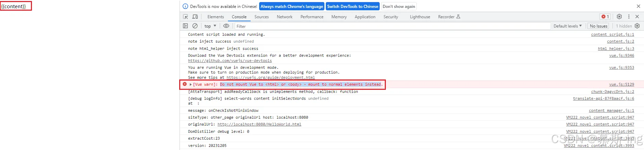Open the vue-devtools GitHub link
The height and width of the screenshot is (150, 644).
pos(230,61)
